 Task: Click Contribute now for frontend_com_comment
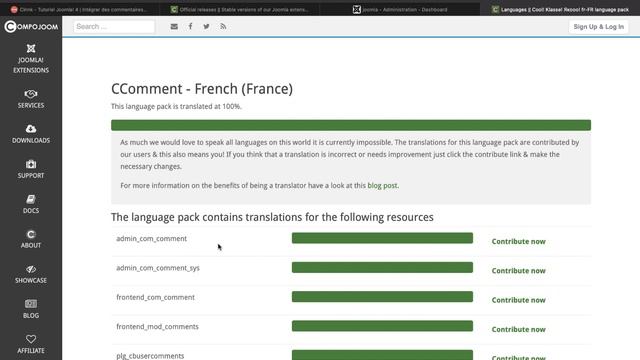[x=518, y=300]
